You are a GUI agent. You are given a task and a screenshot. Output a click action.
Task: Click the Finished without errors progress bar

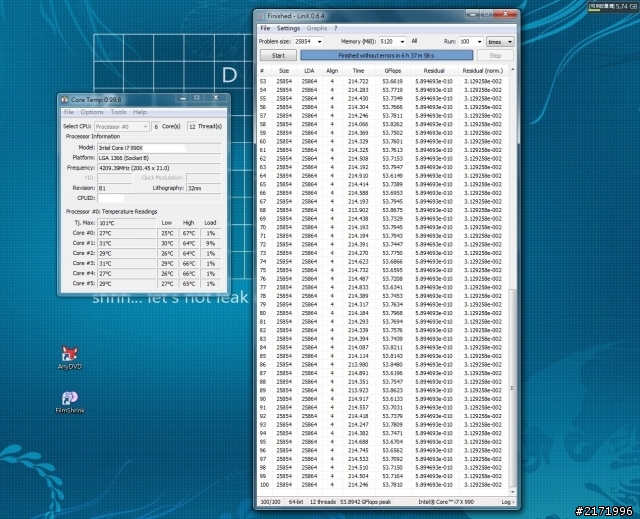click(x=387, y=55)
